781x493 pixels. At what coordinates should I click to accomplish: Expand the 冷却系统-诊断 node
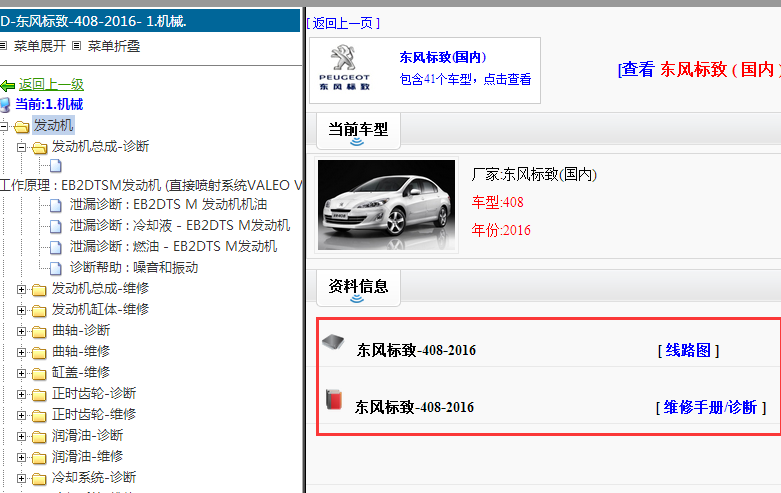(21, 478)
